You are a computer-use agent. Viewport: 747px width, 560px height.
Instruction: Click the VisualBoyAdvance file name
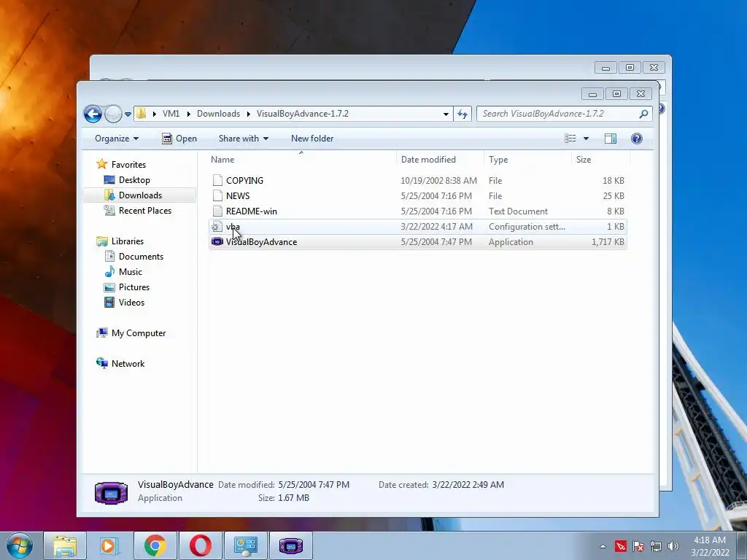(x=261, y=242)
